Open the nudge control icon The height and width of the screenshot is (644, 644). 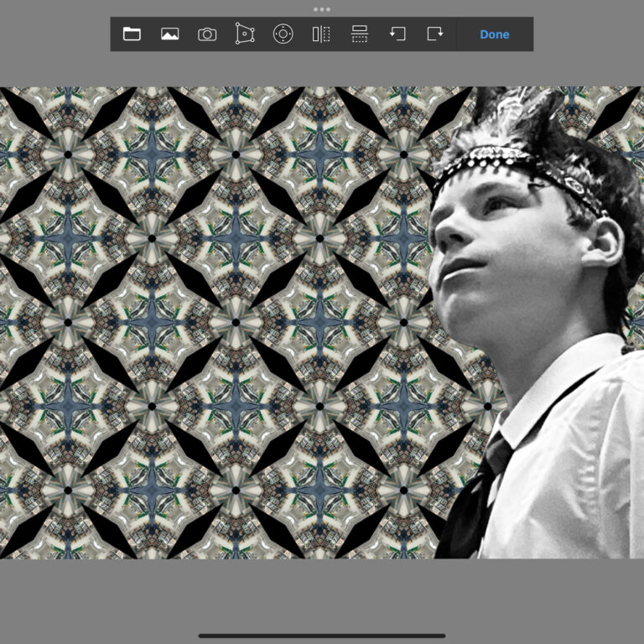click(283, 34)
